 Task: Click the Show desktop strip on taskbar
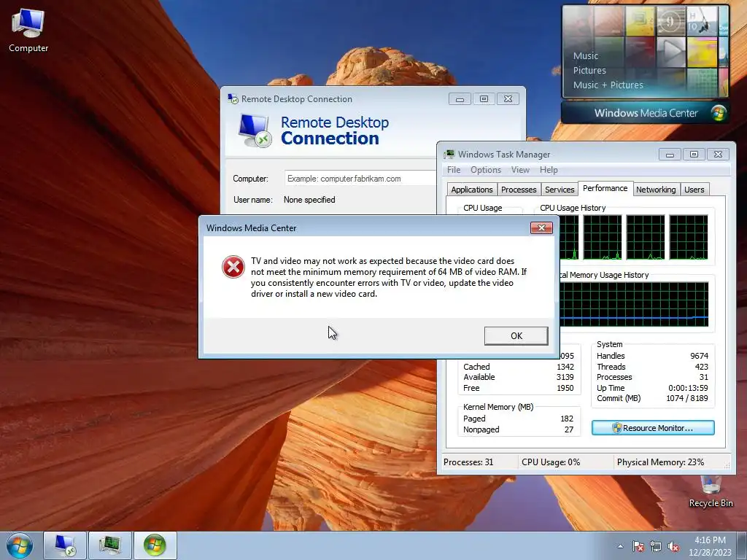743,545
